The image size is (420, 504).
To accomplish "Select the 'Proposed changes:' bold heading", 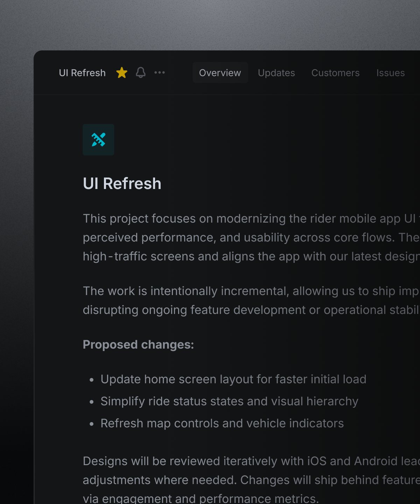I will click(138, 345).
